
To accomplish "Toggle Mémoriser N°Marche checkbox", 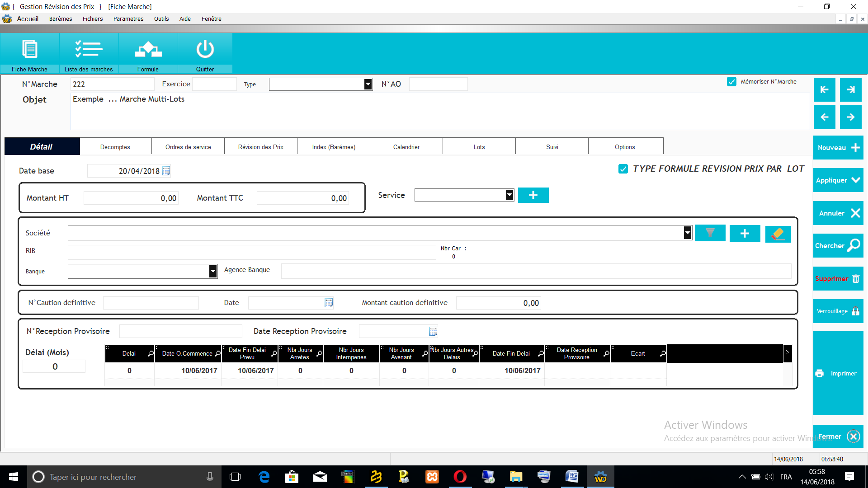I will coord(731,82).
